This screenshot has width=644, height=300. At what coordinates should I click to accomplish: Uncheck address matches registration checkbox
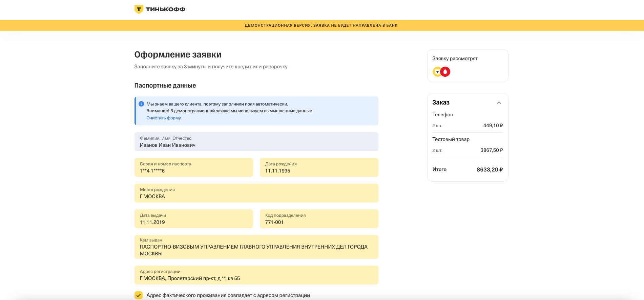(x=139, y=295)
